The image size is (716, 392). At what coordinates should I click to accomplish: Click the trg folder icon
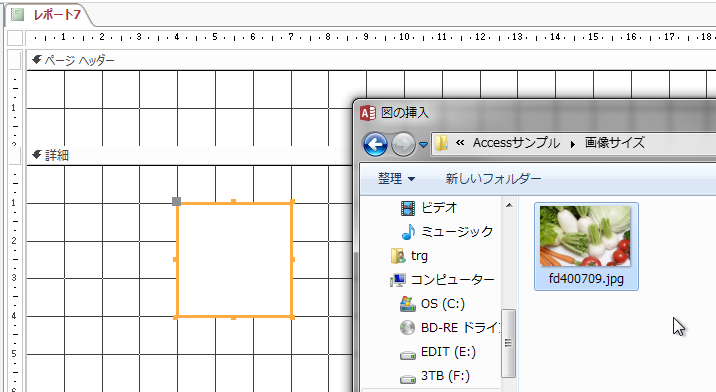point(398,256)
